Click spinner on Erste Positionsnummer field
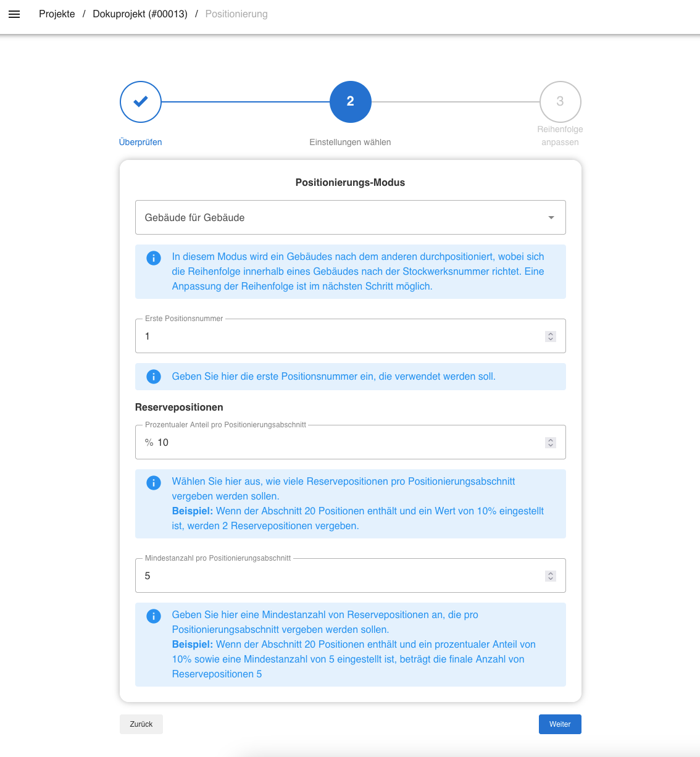 pos(551,337)
